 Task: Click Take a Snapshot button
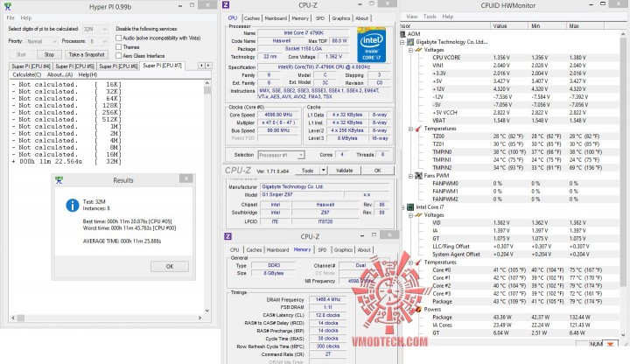pos(87,54)
